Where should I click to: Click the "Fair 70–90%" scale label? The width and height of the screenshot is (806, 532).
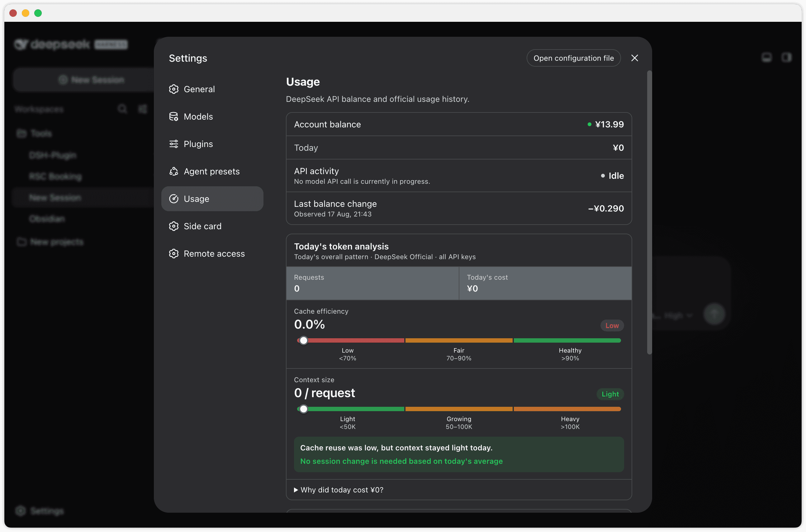pos(459,354)
